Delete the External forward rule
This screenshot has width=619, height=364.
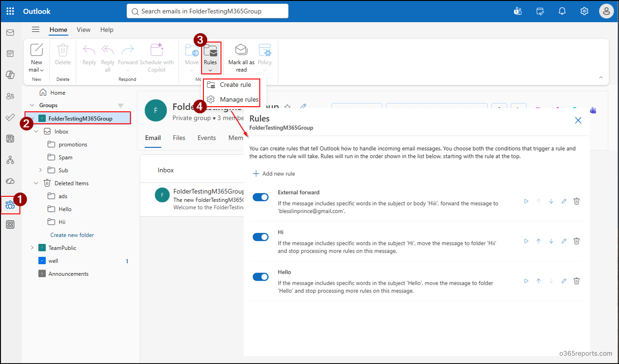coord(576,201)
